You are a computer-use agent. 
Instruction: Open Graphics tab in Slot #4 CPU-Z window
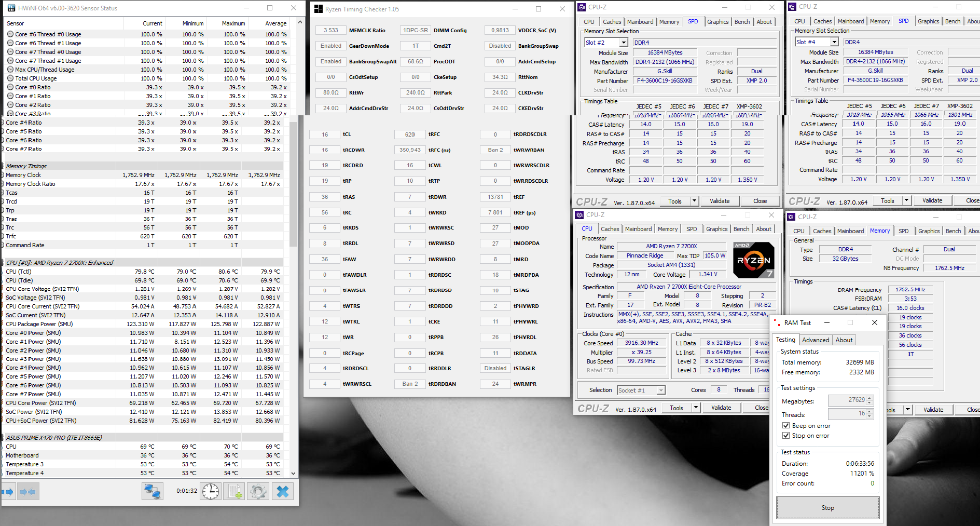929,21
